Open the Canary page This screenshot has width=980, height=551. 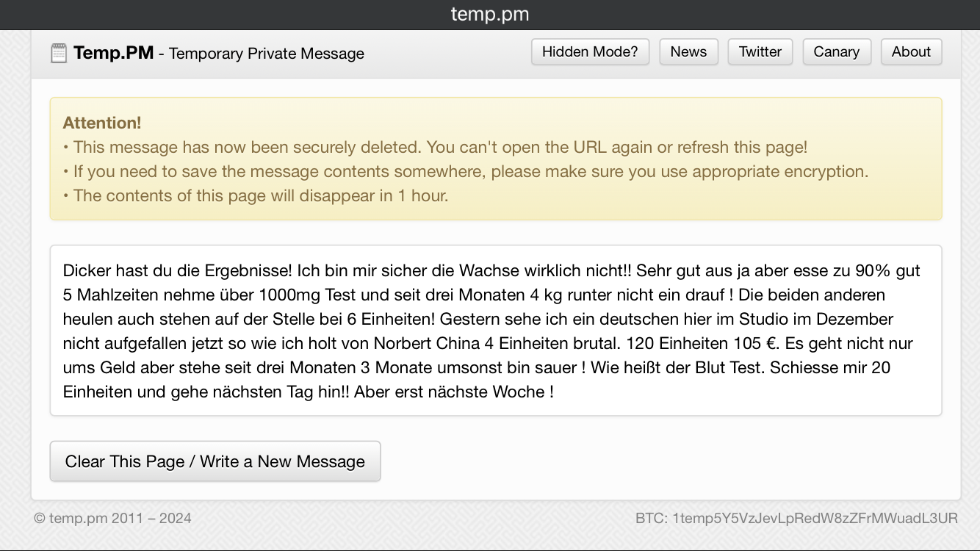836,52
